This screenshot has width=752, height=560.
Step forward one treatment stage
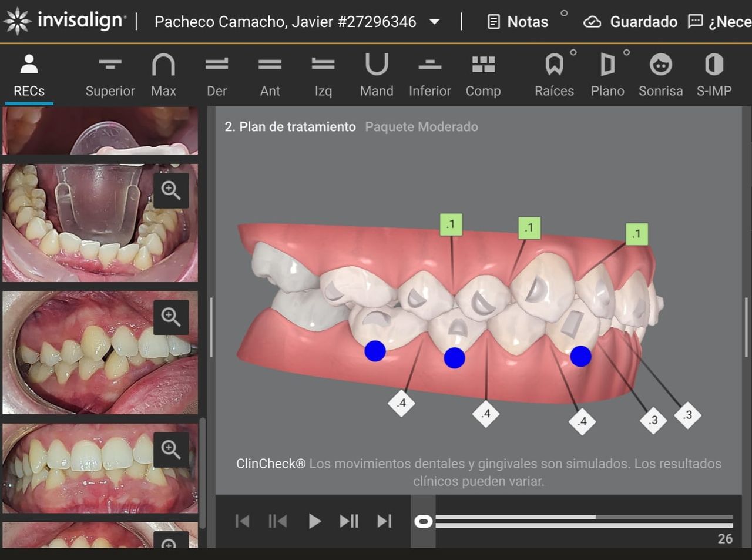click(x=349, y=521)
